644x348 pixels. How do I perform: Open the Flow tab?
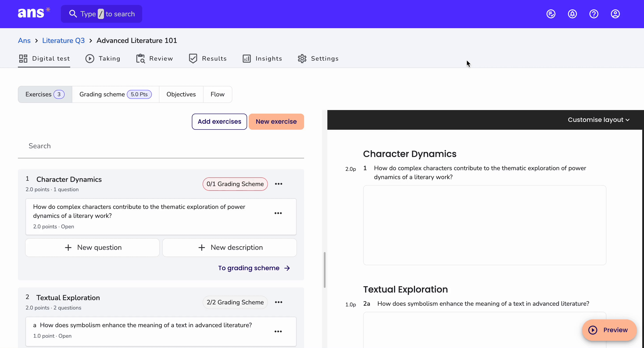[218, 94]
